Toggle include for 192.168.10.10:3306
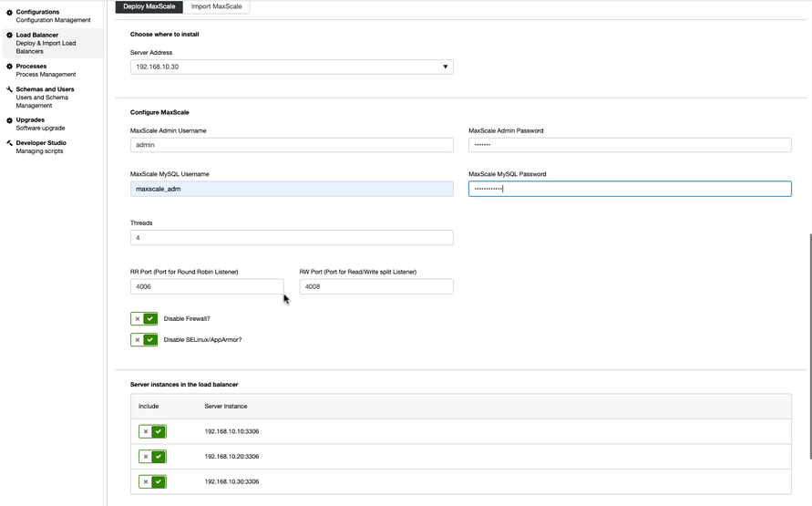812x506 pixels. pyautogui.click(x=152, y=431)
